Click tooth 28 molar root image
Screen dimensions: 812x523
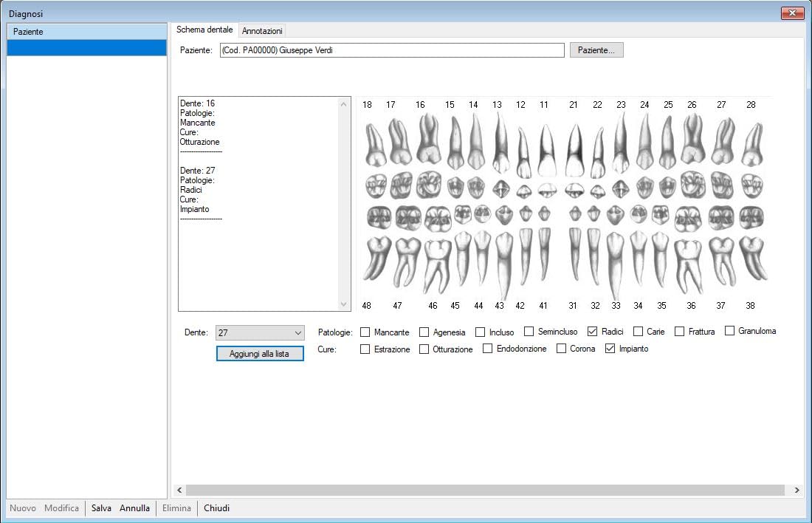click(x=752, y=144)
